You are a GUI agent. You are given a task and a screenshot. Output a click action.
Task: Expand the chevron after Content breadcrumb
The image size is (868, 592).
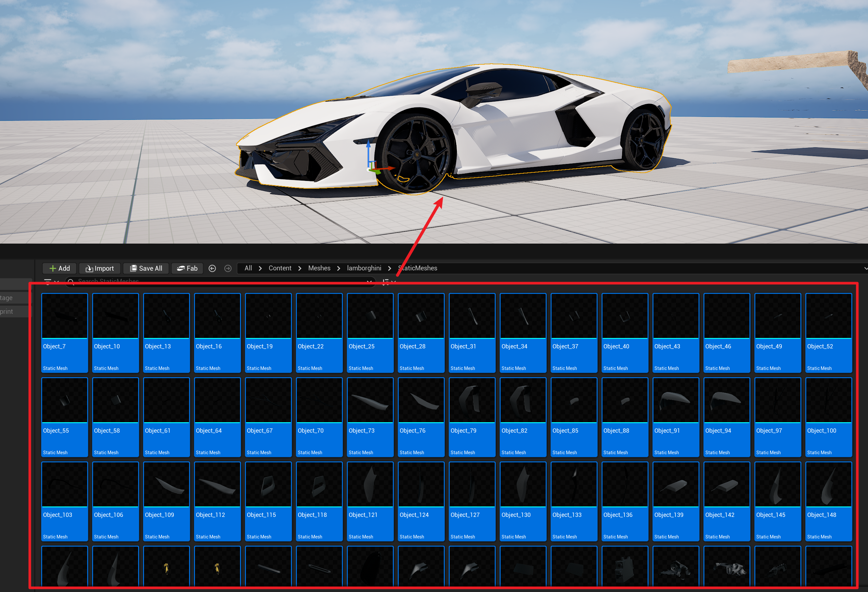[299, 268]
